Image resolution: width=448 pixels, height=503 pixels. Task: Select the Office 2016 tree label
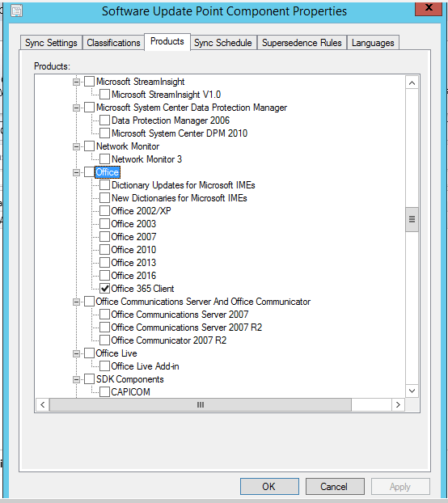133,276
